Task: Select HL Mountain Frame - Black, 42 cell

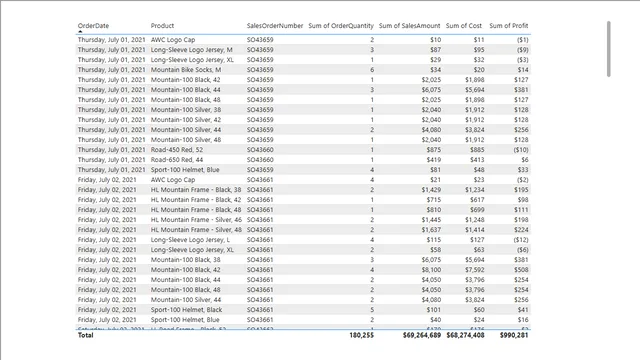Action: [x=196, y=200]
